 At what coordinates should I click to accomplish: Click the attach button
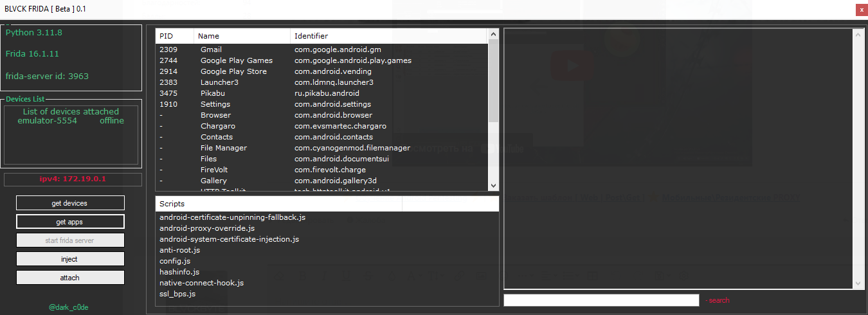(x=70, y=278)
